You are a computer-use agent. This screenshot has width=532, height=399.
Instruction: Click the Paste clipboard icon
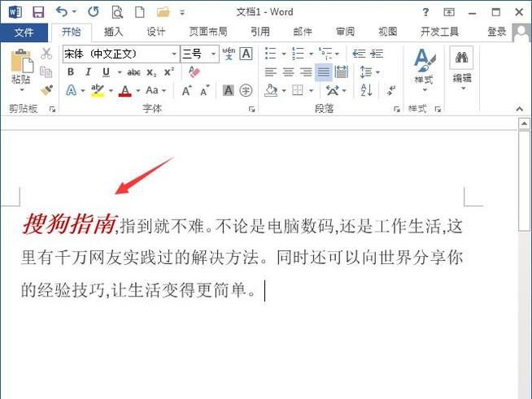22,61
